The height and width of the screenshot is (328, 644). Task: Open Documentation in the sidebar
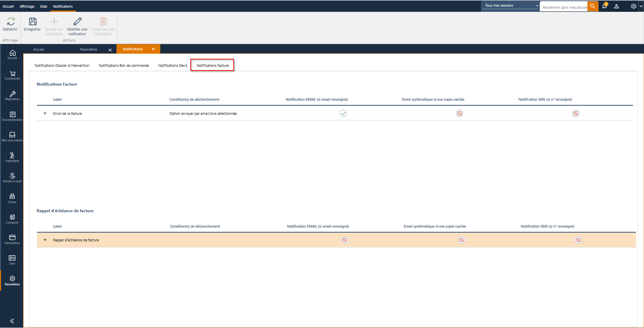[12, 116]
